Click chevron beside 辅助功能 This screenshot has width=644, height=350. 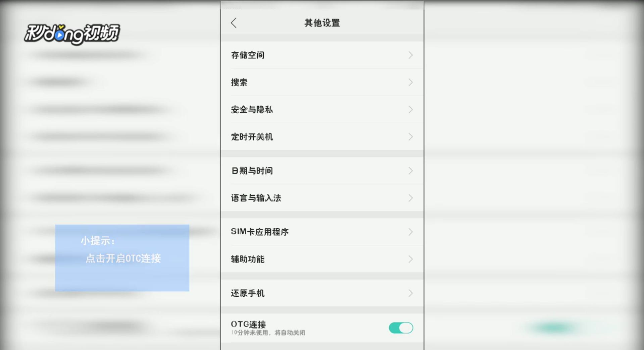click(410, 259)
